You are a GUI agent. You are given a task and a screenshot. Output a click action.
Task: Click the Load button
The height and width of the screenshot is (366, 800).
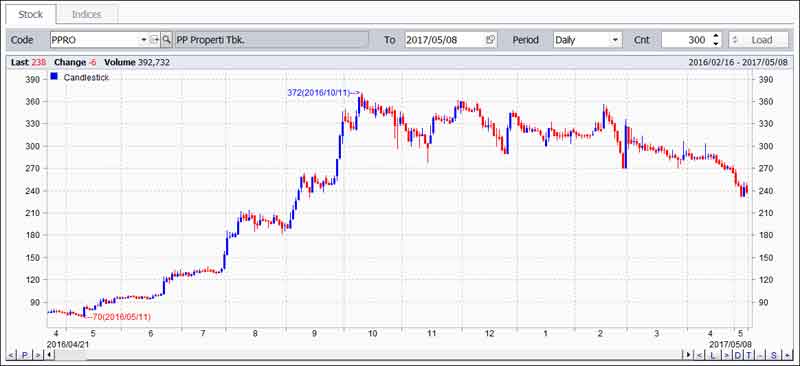758,40
